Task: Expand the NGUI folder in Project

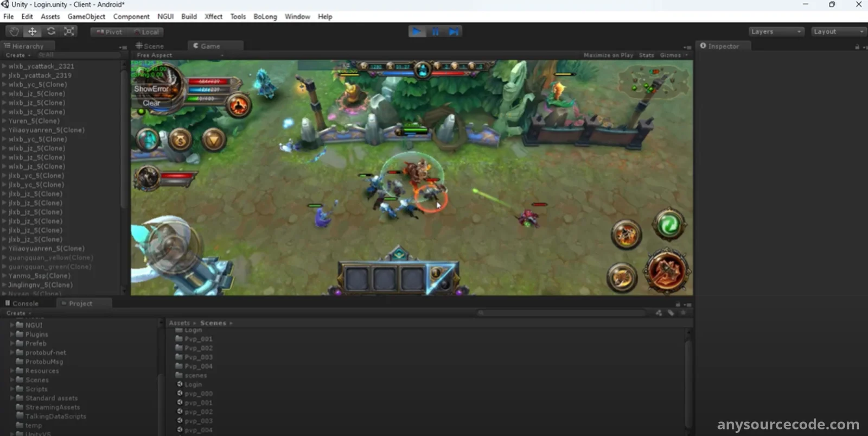Action: pos(12,325)
